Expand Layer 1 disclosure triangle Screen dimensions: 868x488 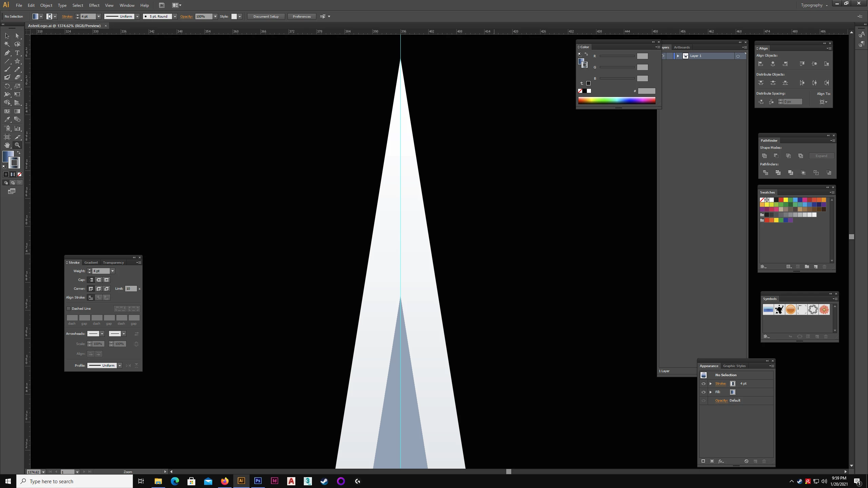tap(678, 56)
